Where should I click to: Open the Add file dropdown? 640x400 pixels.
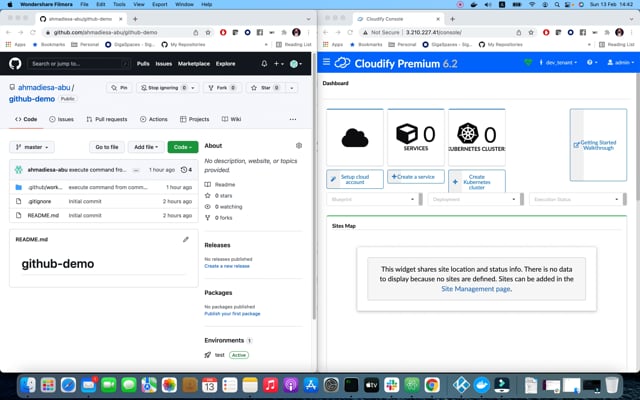(x=146, y=147)
